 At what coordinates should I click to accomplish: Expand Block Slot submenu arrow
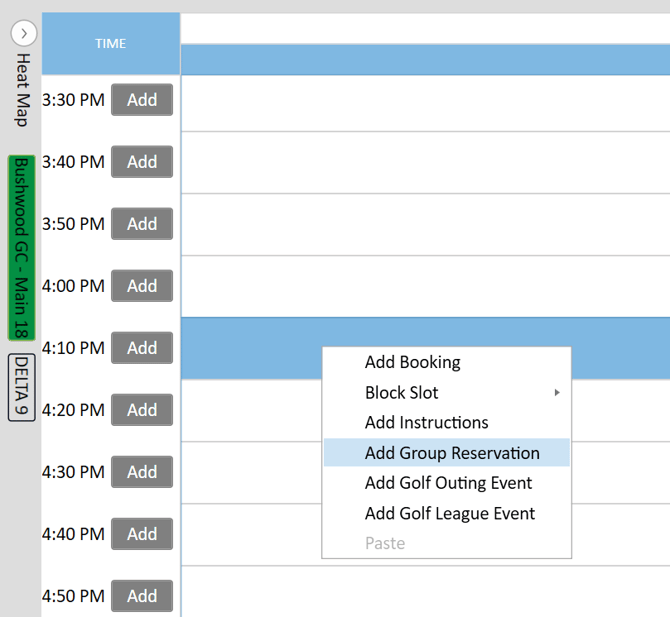point(557,393)
